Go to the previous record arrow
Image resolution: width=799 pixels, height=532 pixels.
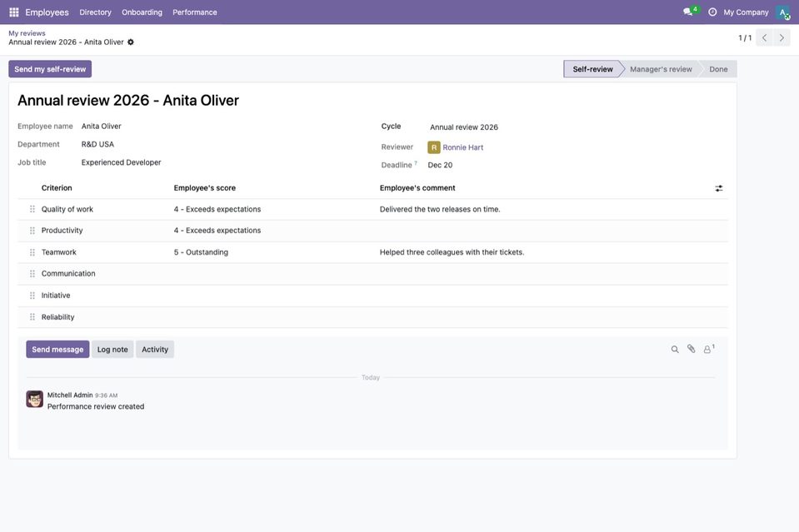(x=764, y=37)
